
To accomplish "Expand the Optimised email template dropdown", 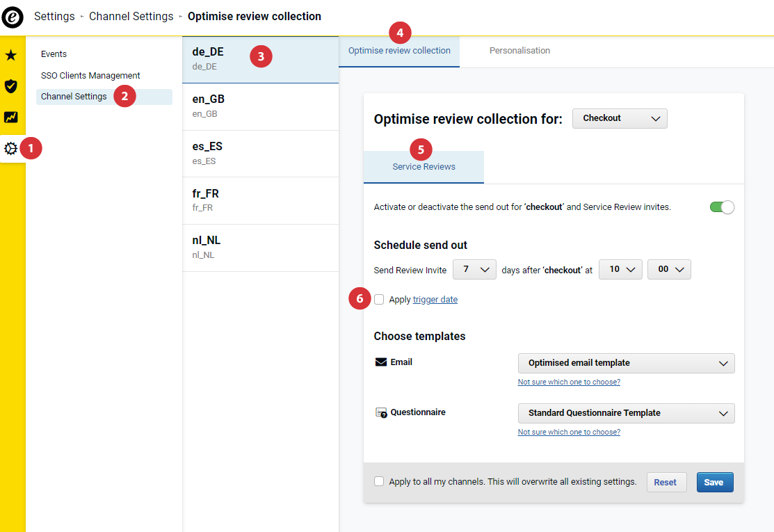I will 626,363.
